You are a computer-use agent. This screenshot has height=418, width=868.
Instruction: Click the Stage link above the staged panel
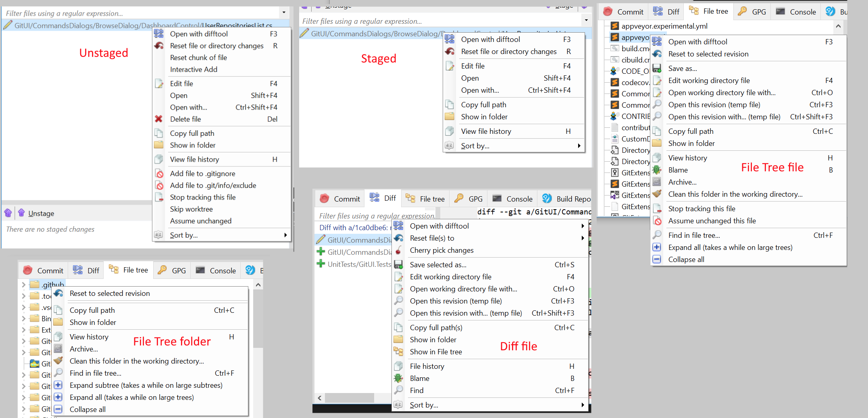pos(564,6)
